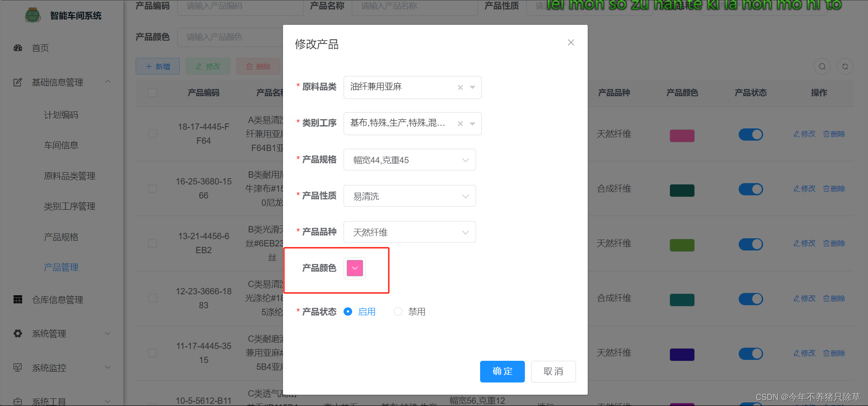Close the 修改产品 dialog with X
Screen dimensions: 868x406
tap(571, 42)
